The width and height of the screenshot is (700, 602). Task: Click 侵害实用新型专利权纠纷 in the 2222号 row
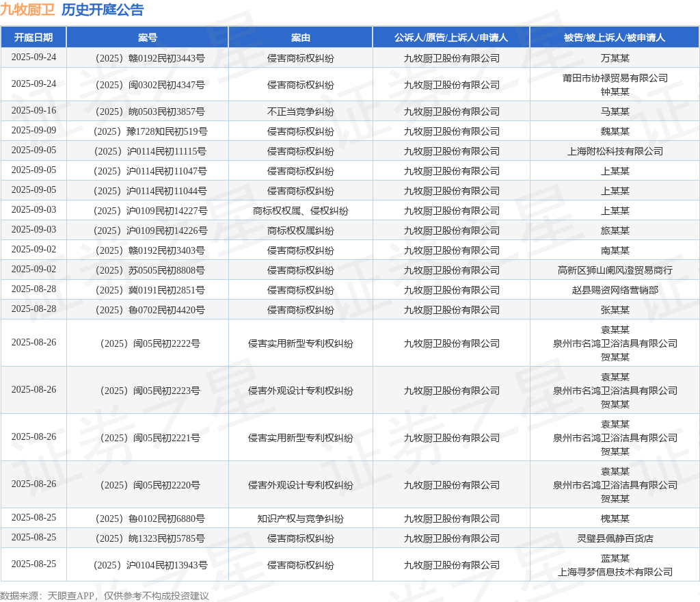point(301,343)
